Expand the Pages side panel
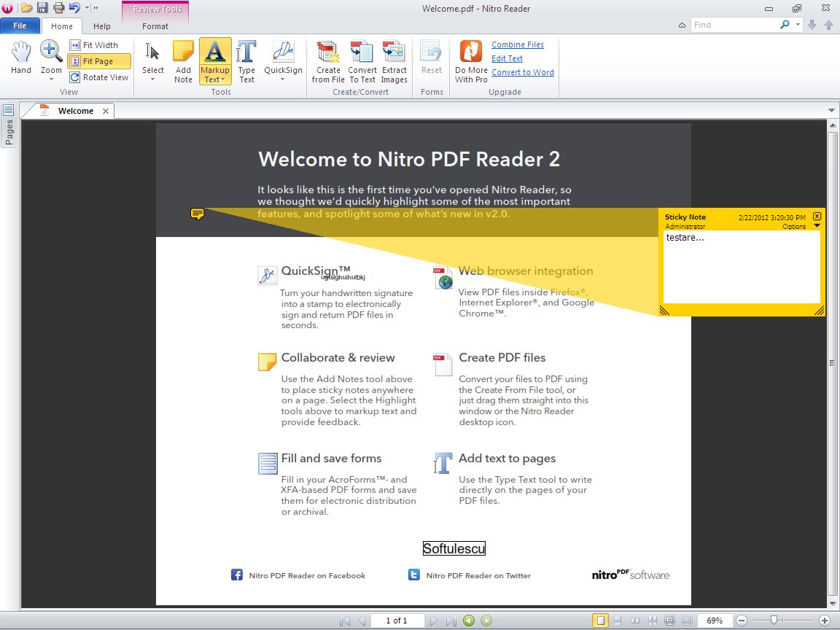Screen dimensions: 840x630 9,125
